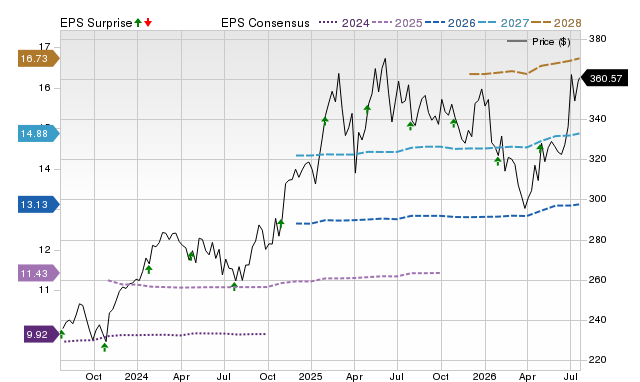
Task: Click the EPS Consensus legend label
Action: pos(265,23)
